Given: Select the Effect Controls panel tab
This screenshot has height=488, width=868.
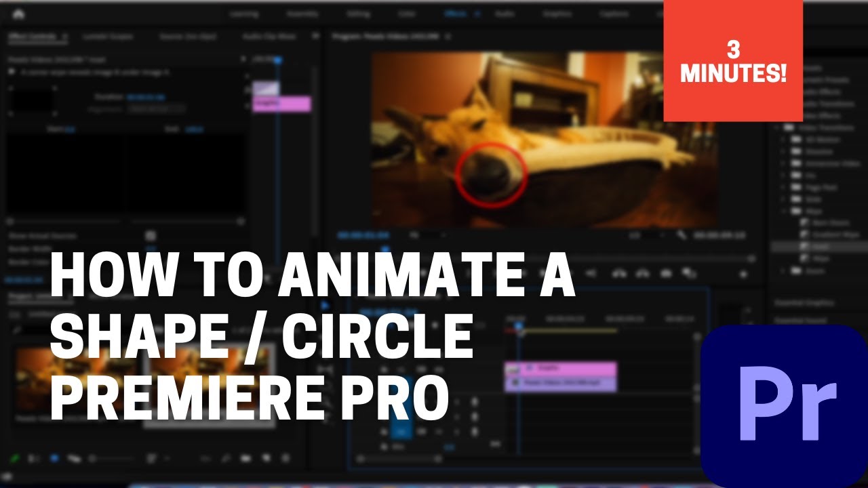Looking at the screenshot, I should 34,36.
